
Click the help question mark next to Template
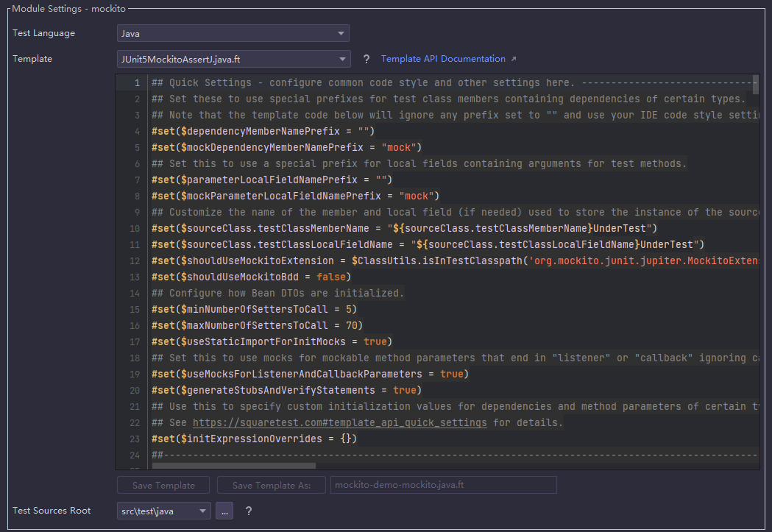click(x=366, y=59)
